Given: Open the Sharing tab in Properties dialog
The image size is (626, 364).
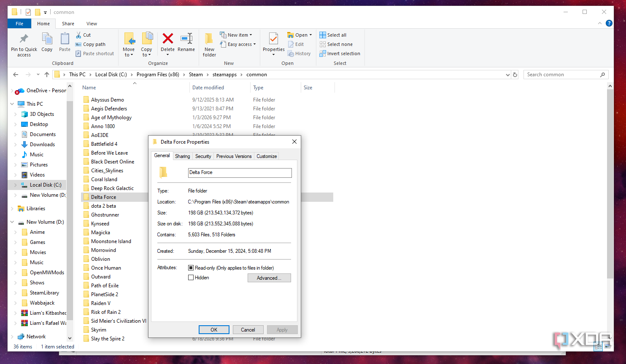Looking at the screenshot, I should [x=182, y=156].
